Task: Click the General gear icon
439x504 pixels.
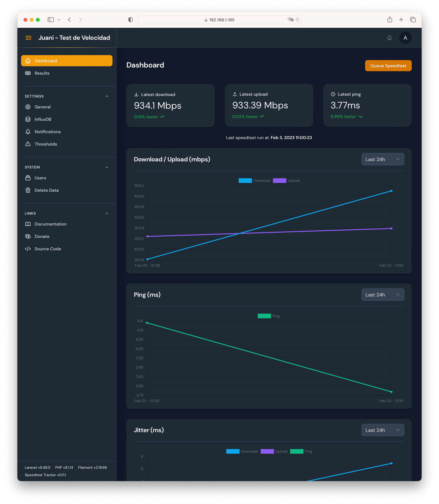Action: tap(28, 107)
